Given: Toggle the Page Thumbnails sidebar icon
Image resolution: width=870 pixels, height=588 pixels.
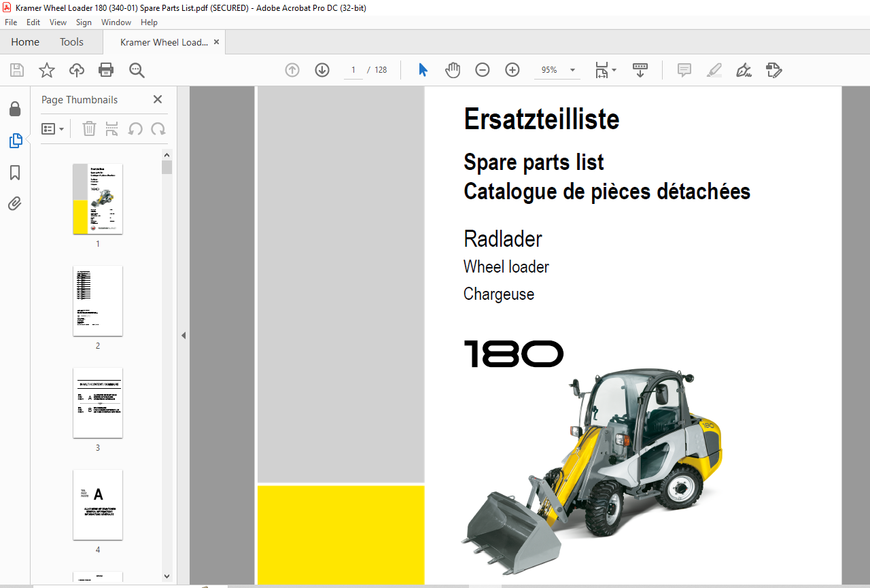Looking at the screenshot, I should (15, 141).
